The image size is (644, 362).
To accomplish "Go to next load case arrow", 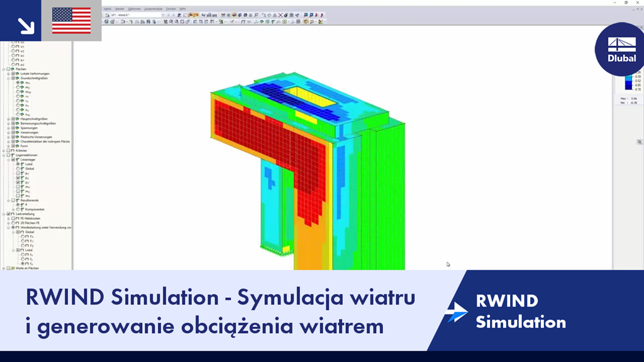I will (173, 15).
